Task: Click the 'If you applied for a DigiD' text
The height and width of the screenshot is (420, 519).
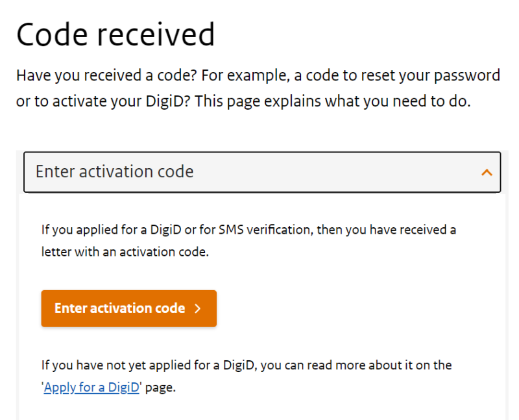Action: coord(105,230)
